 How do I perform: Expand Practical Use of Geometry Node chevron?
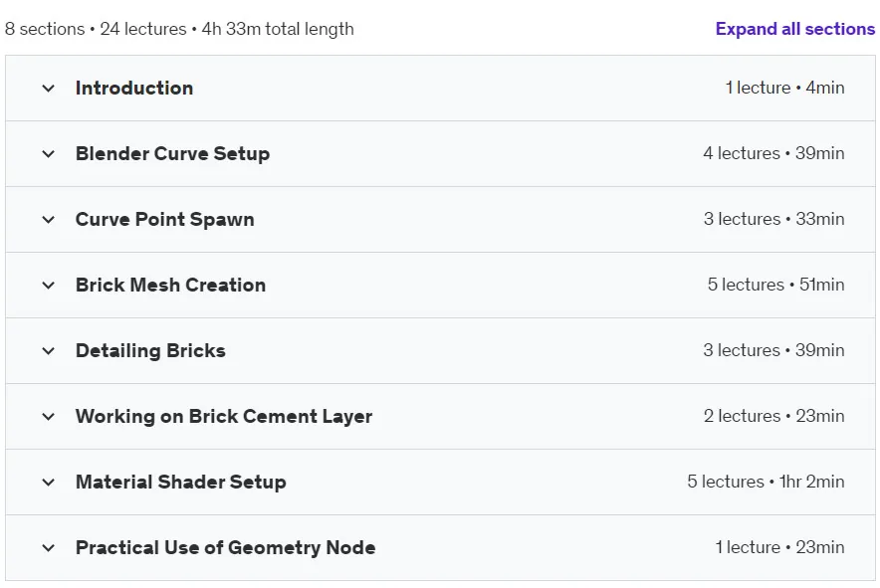(48, 547)
